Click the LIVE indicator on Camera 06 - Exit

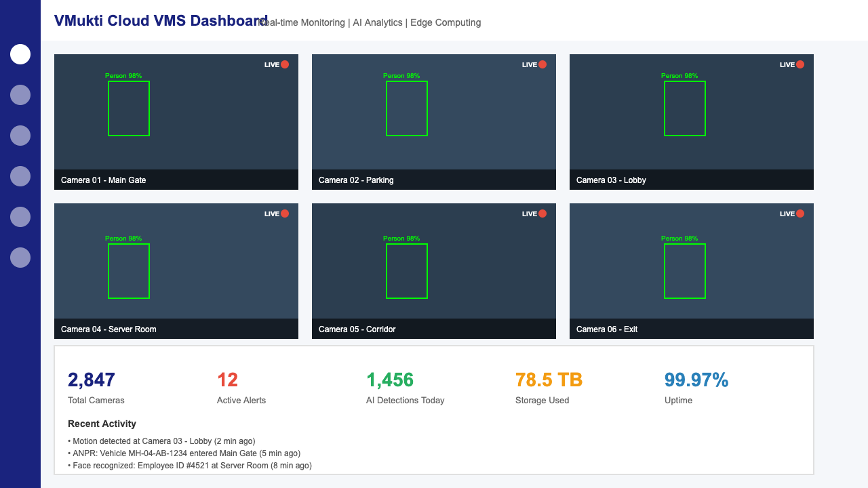click(792, 213)
